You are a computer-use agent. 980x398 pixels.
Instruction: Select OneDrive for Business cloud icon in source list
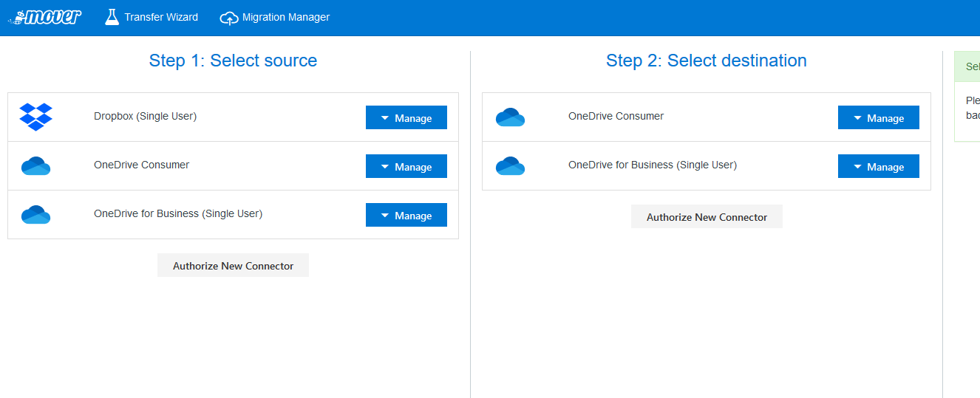tap(36, 214)
